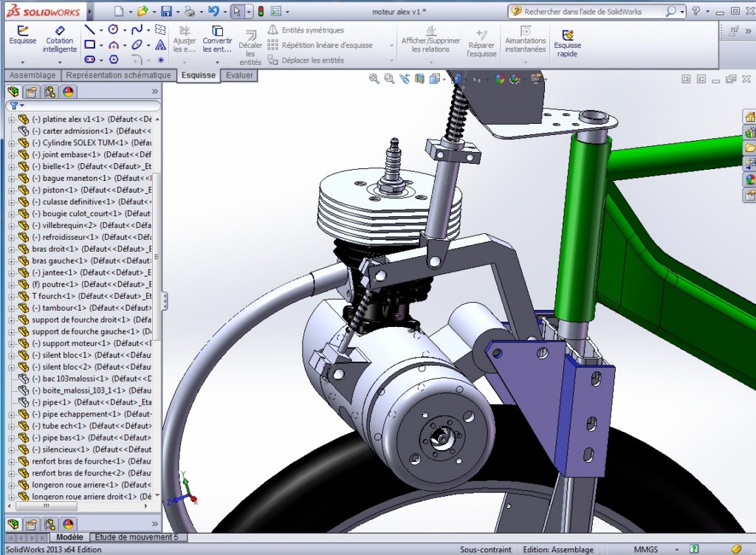Open the Save button dropdown arrow

tap(177, 12)
